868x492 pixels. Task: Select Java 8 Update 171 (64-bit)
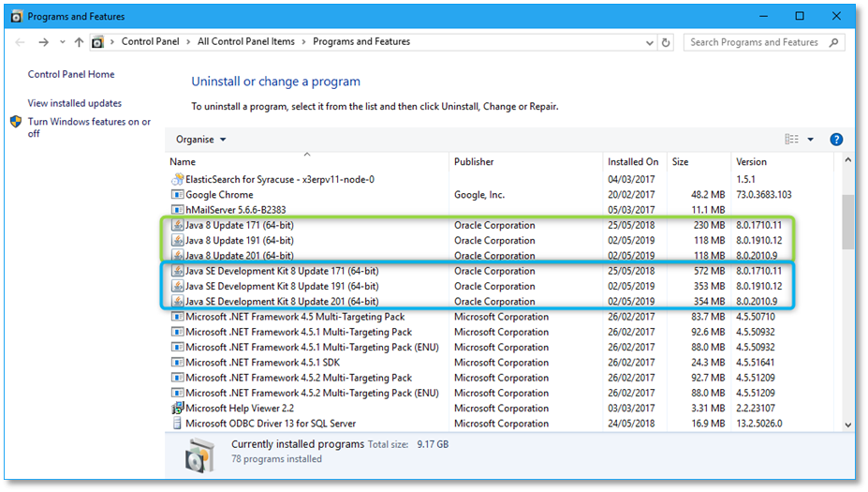pos(239,225)
